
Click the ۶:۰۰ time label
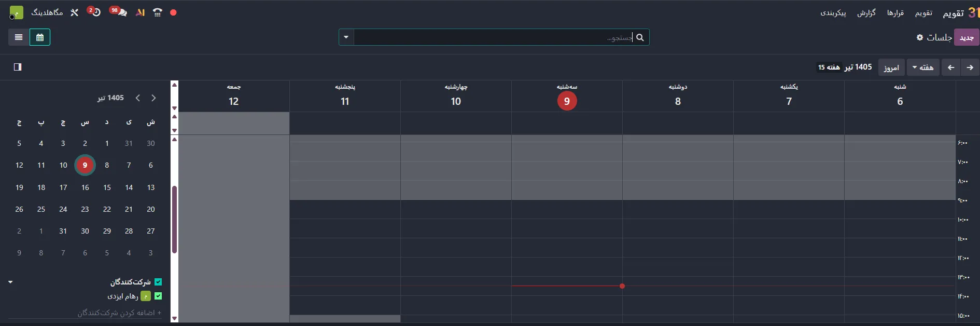(963, 143)
